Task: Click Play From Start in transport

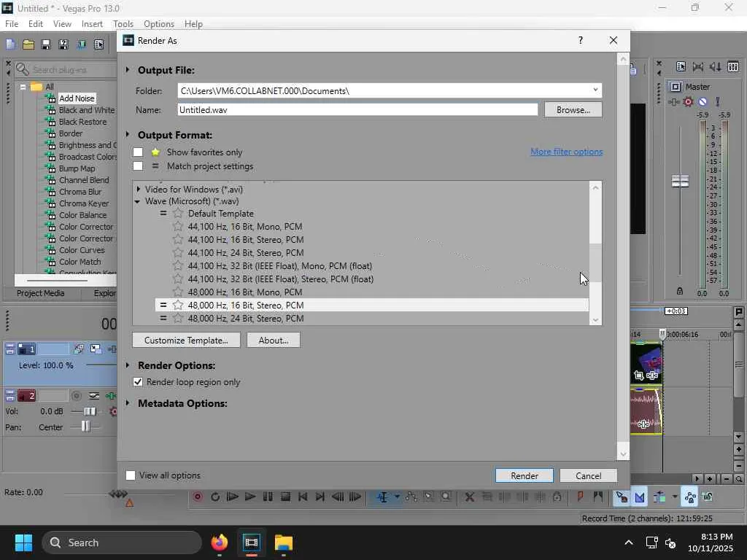Action: click(233, 497)
